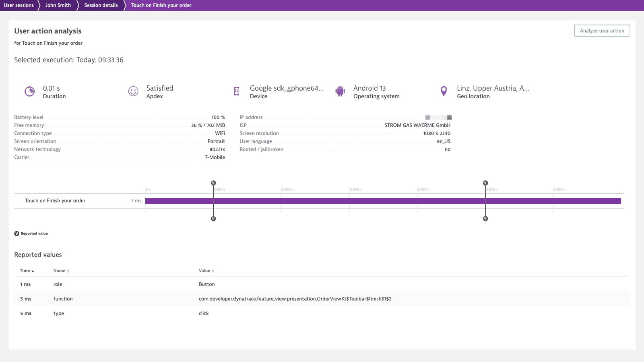Click the Linz, Upper Austria location text
Screen dimensions: 644x362
pyautogui.click(x=493, y=88)
